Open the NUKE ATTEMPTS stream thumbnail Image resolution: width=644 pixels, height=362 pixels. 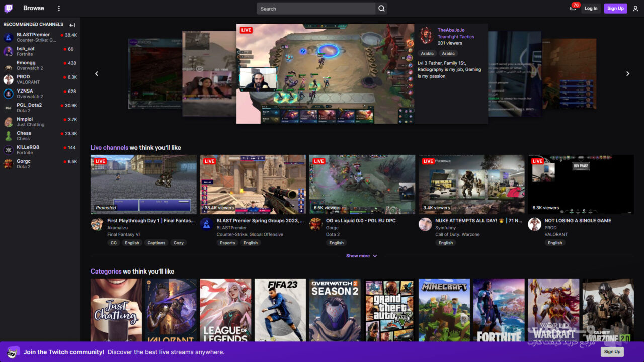point(471,185)
